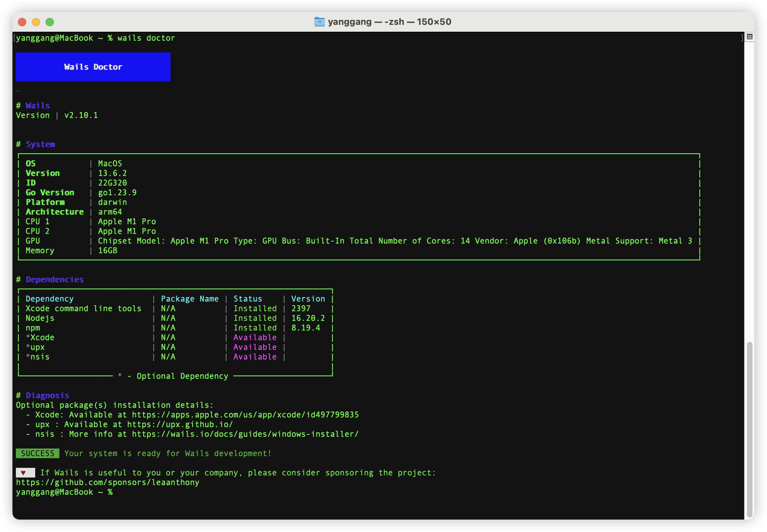
Task: Click the green fullscreen window button
Action: pos(50,22)
